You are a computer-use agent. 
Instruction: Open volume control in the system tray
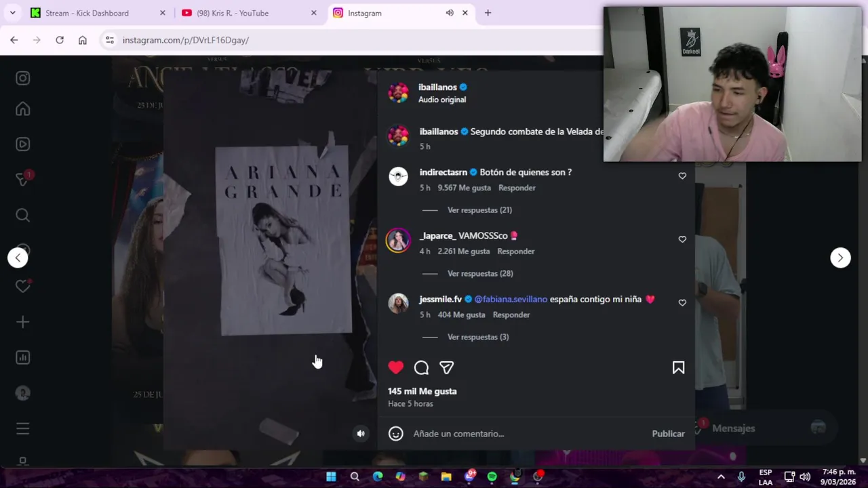[805, 476]
